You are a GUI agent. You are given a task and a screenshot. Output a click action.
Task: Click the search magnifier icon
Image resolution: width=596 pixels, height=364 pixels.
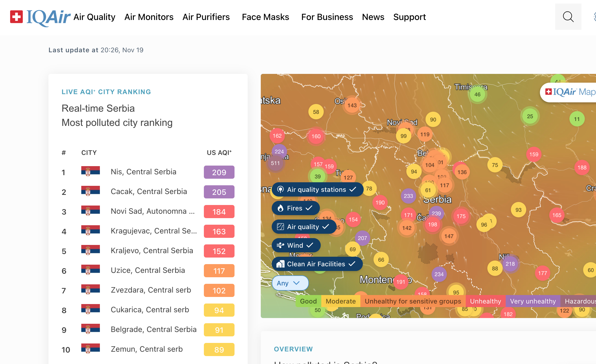(x=568, y=17)
